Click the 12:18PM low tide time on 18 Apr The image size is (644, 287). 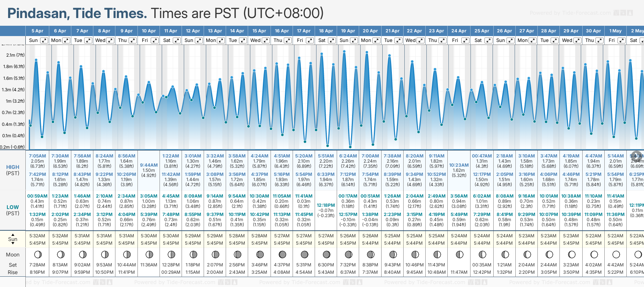(326, 205)
